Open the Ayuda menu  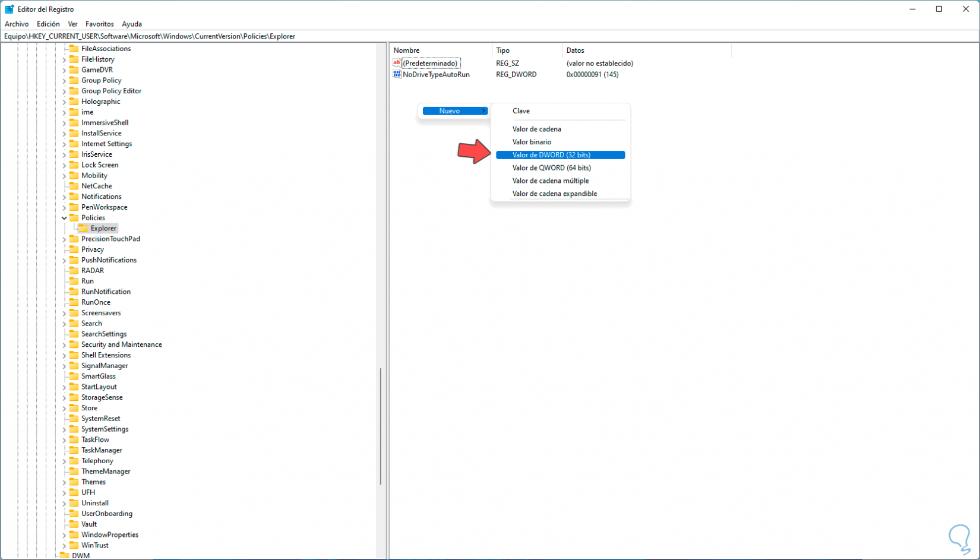[132, 24]
